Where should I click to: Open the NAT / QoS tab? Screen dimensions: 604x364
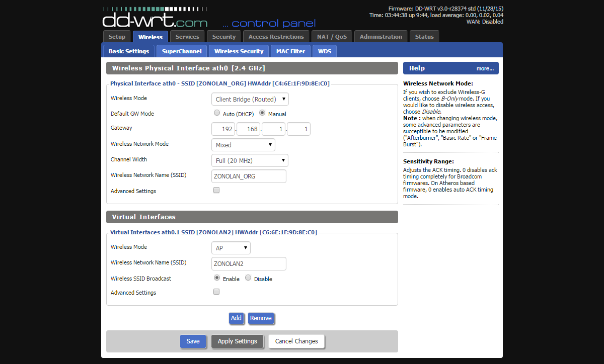click(x=332, y=37)
